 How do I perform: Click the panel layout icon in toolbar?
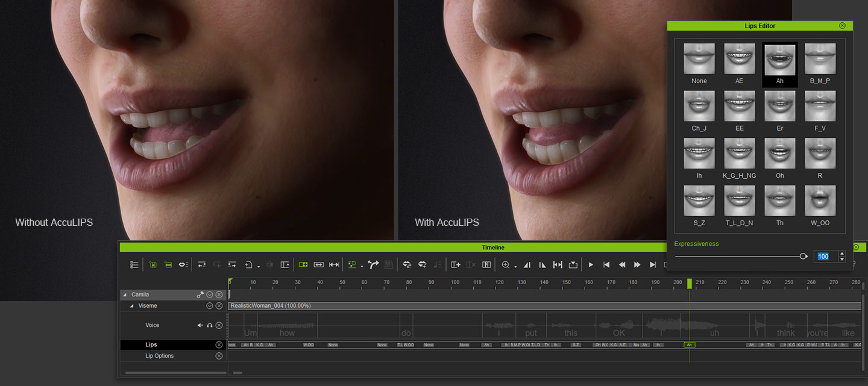click(285, 265)
